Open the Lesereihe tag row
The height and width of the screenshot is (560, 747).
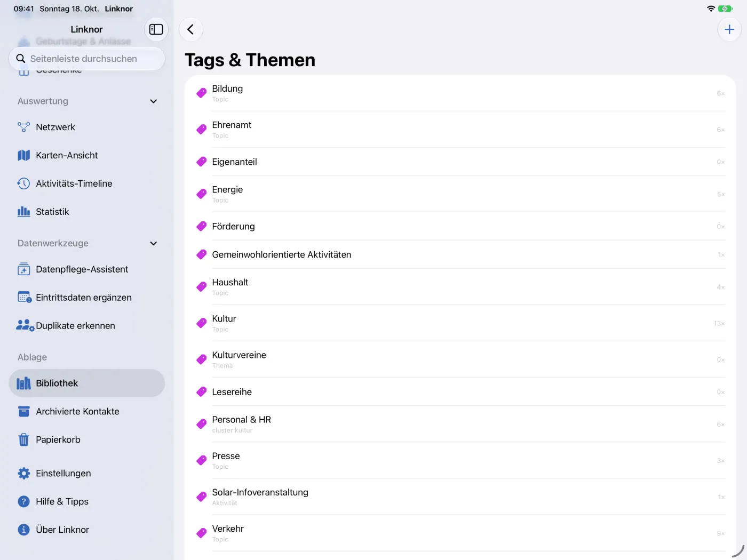[460, 392]
